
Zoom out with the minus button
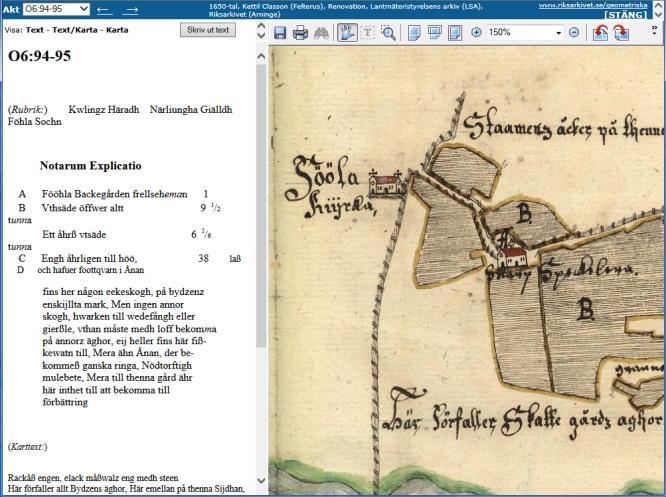(x=574, y=32)
